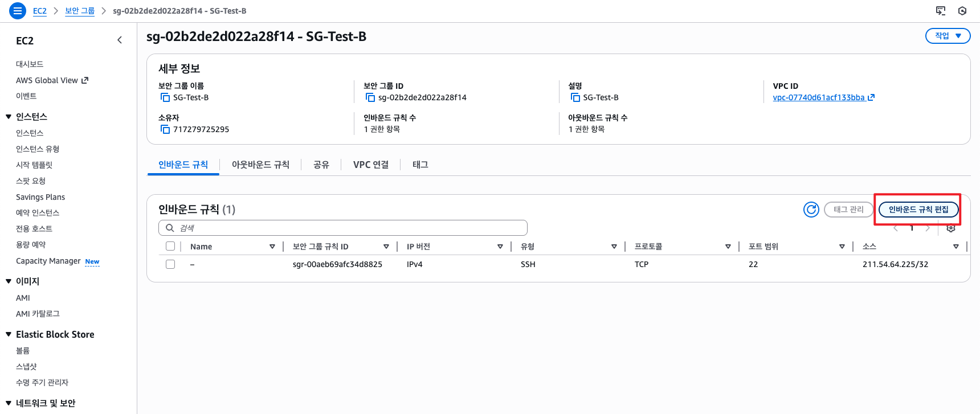The width and height of the screenshot is (980, 414).
Task: Open 인스턴스 유형 in the sidebar
Action: click(x=38, y=149)
